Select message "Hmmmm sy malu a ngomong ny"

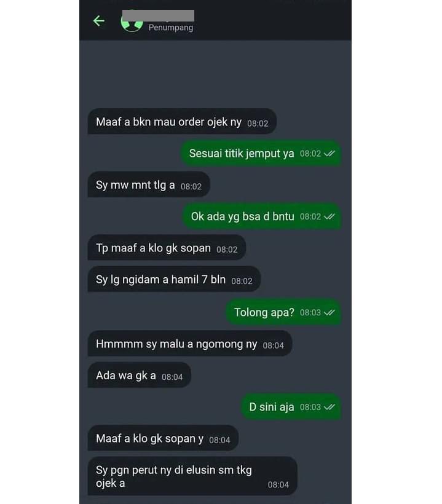tap(190, 344)
